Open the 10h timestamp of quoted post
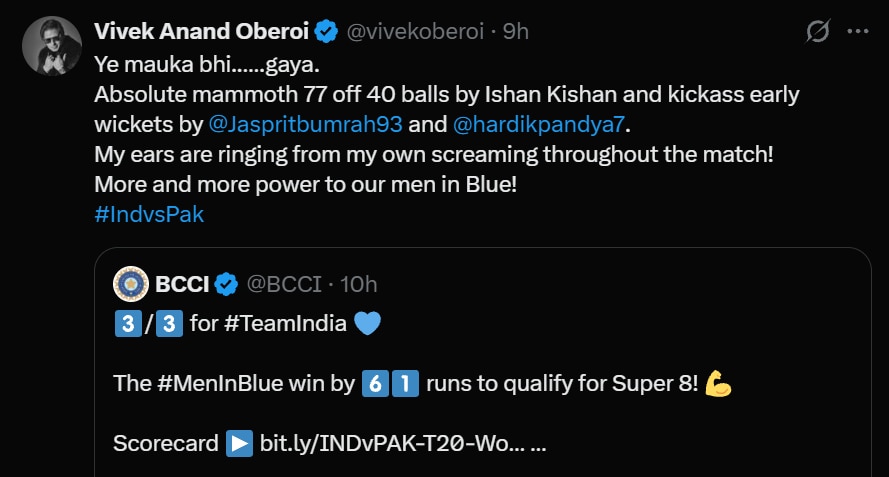889x477 pixels. click(x=358, y=284)
